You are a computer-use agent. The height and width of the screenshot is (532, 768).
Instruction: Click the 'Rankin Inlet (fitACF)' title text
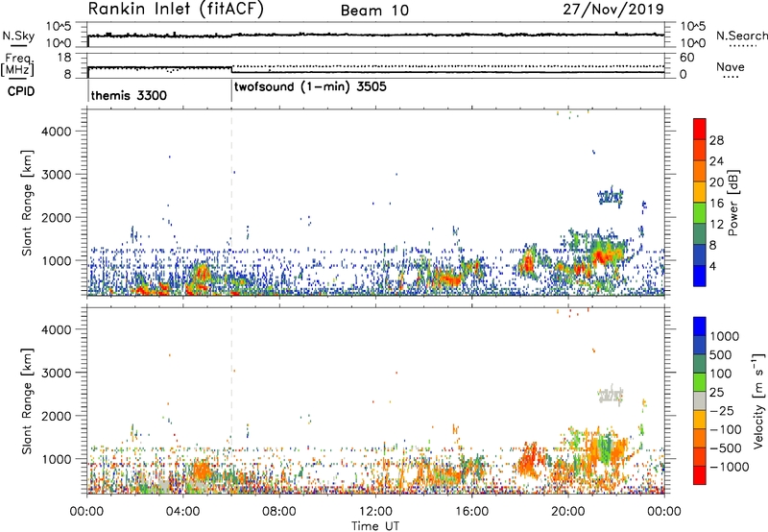(176, 9)
